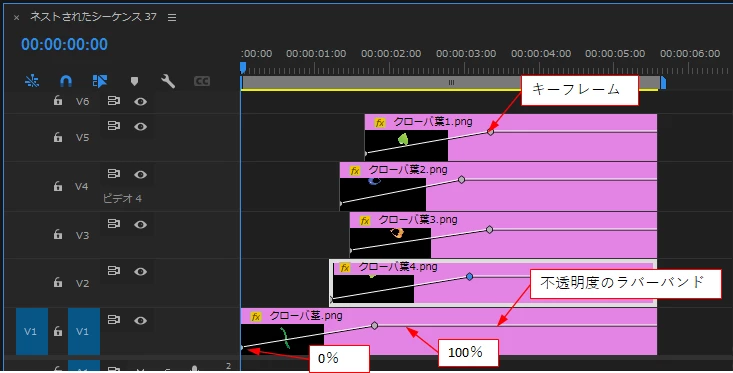Click クローバ茎.png clip thumbnail

pyautogui.click(x=282, y=339)
